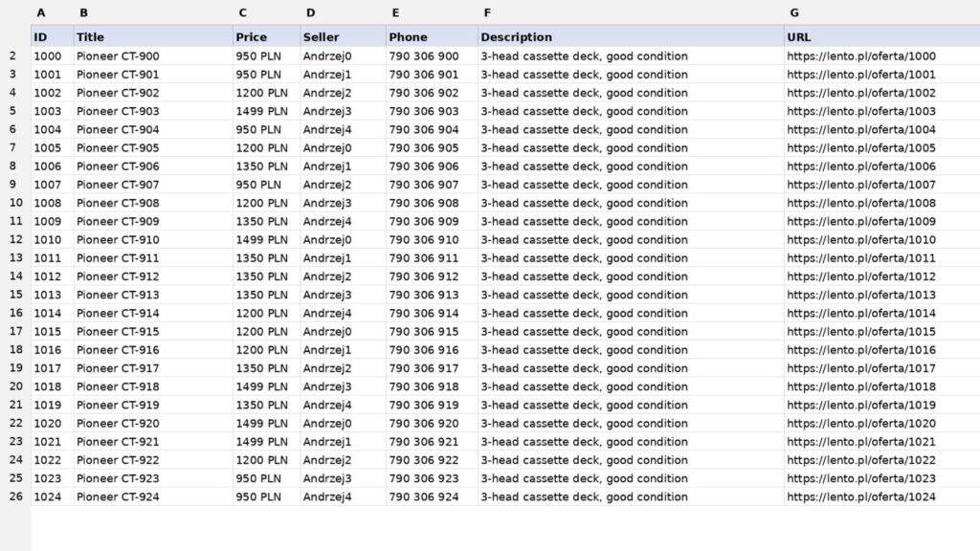Select row number 26 header

[x=15, y=496]
